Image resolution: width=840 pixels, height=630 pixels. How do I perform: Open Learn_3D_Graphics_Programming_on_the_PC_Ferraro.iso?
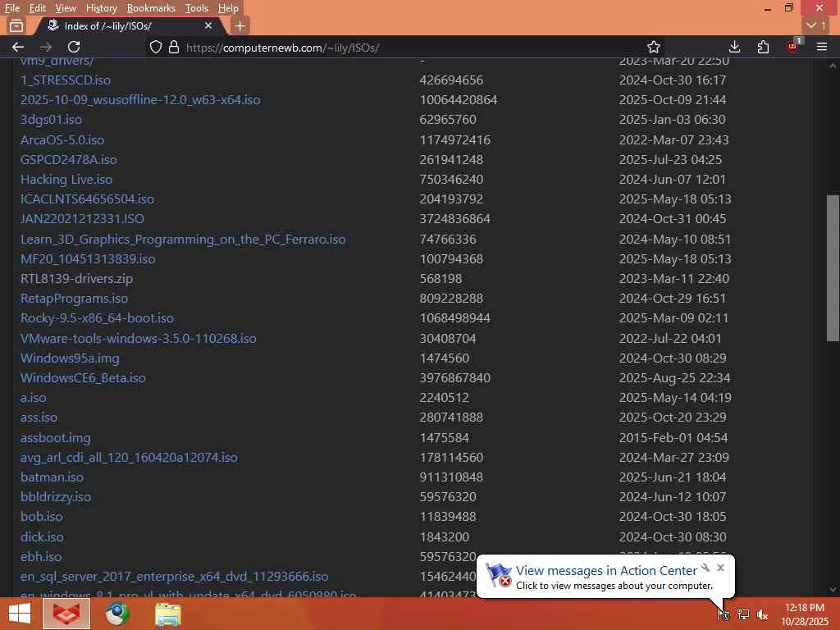tap(183, 239)
